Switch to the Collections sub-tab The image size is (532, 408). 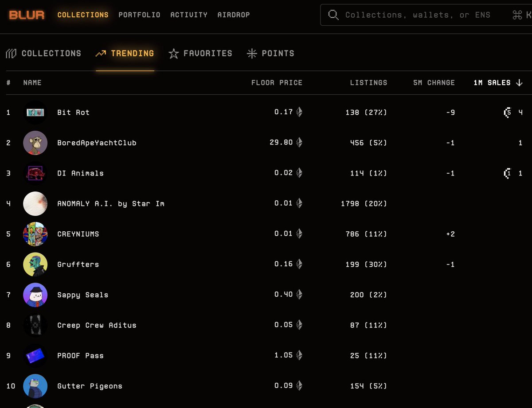pos(43,54)
